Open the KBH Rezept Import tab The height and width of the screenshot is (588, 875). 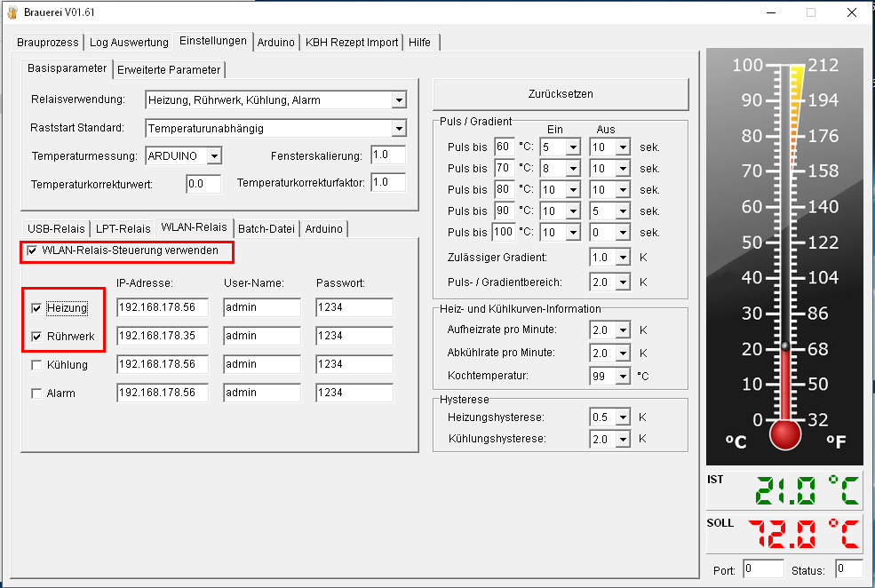point(352,42)
